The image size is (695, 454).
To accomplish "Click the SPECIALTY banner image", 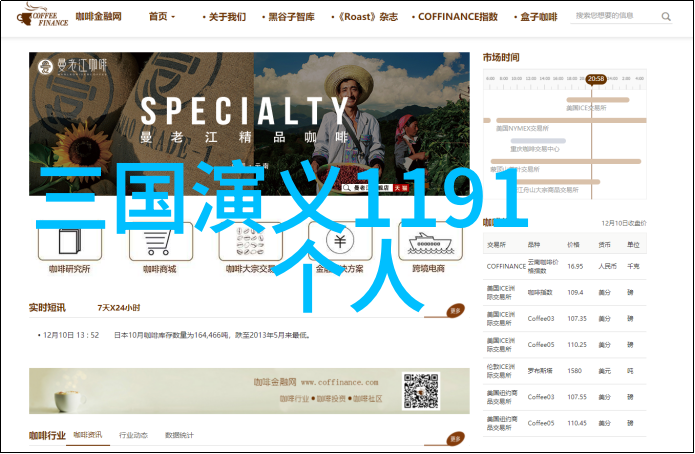I will pyautogui.click(x=249, y=124).
